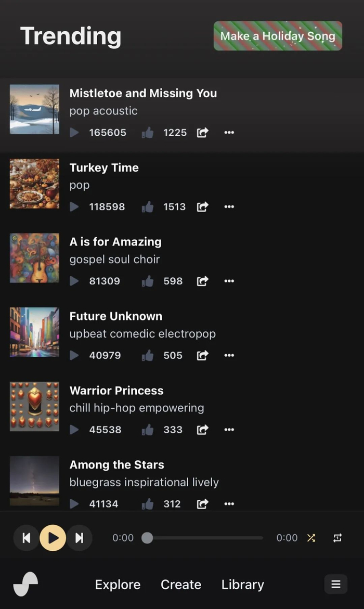Skip to the next track
Image resolution: width=364 pixels, height=609 pixels.
pyautogui.click(x=80, y=538)
